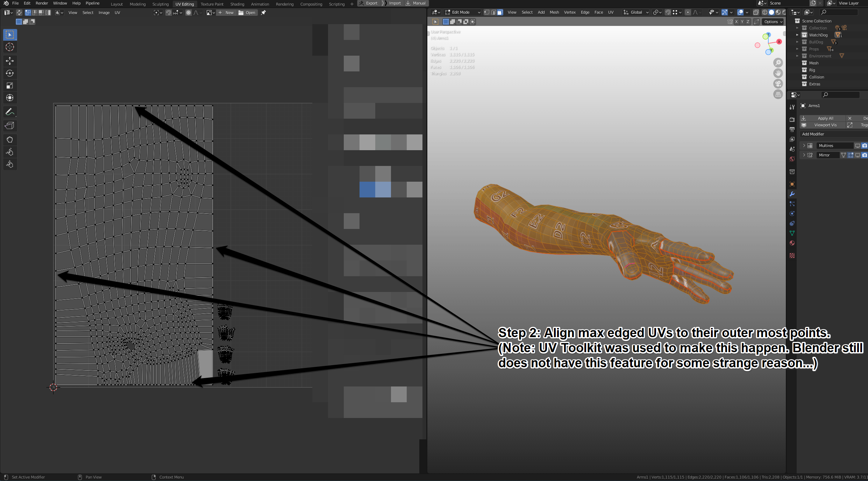Enable face select mode in 3D viewport
This screenshot has height=481, width=868.
[500, 12]
